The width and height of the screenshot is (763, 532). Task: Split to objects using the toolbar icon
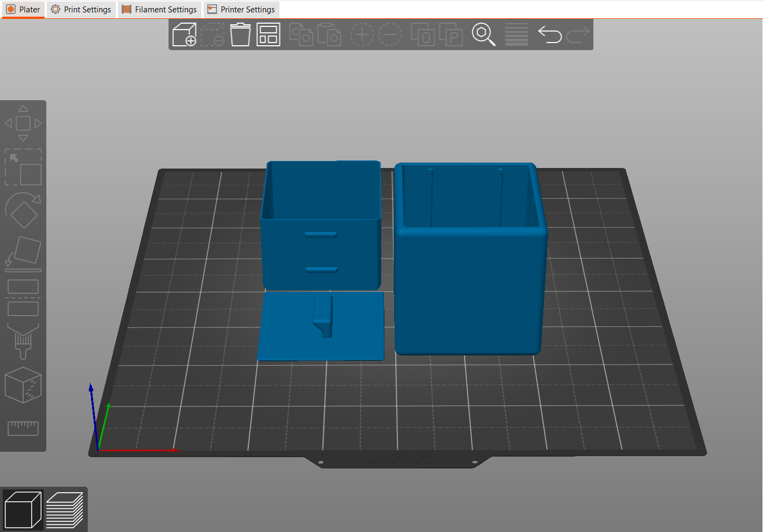pyautogui.click(x=423, y=34)
